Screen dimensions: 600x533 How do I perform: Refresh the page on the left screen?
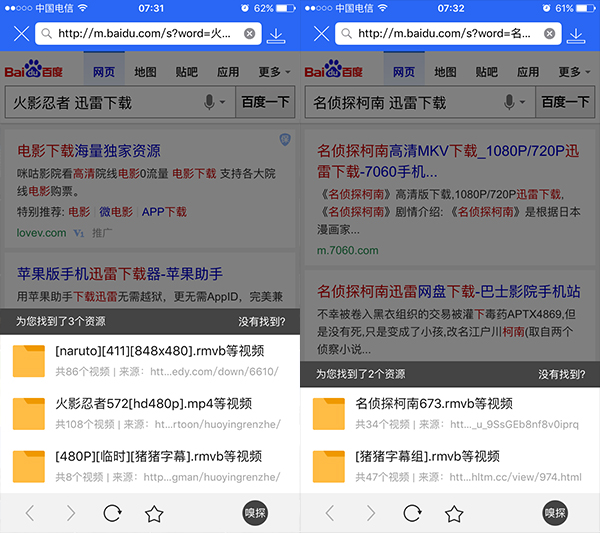[112, 513]
